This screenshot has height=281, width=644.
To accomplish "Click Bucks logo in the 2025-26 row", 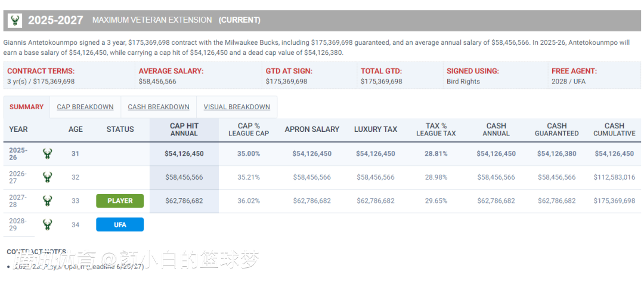I will pos(47,154).
